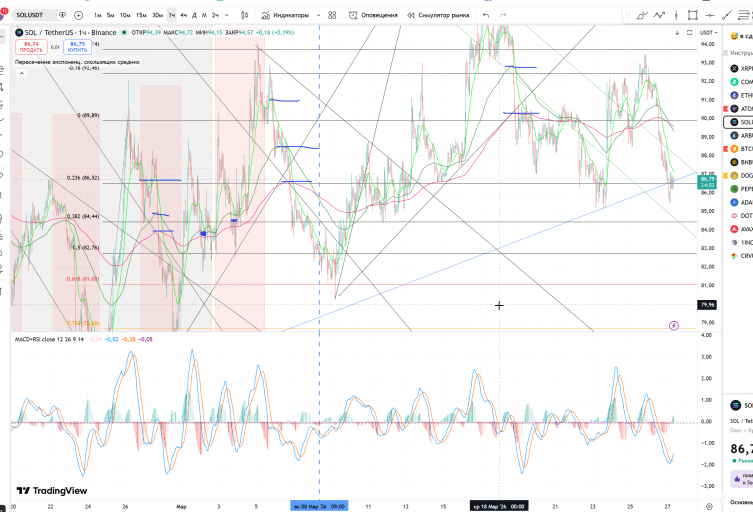Open the SOLUSDT symbol search field
Viewport: 753px width, 512px height.
35,15
